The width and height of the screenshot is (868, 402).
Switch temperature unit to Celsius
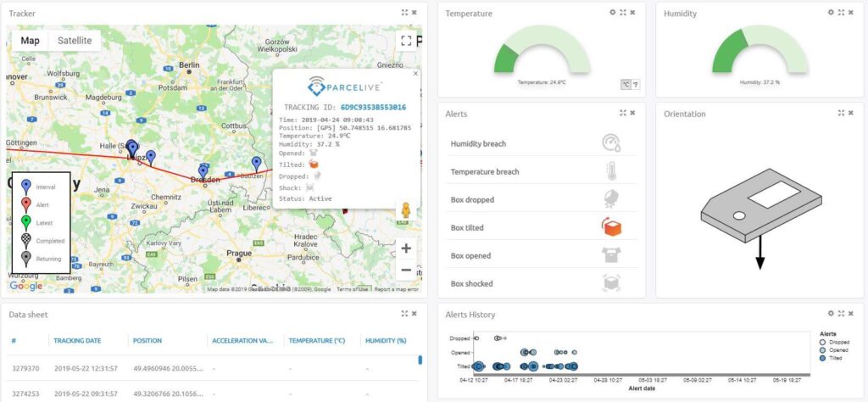pyautogui.click(x=626, y=84)
